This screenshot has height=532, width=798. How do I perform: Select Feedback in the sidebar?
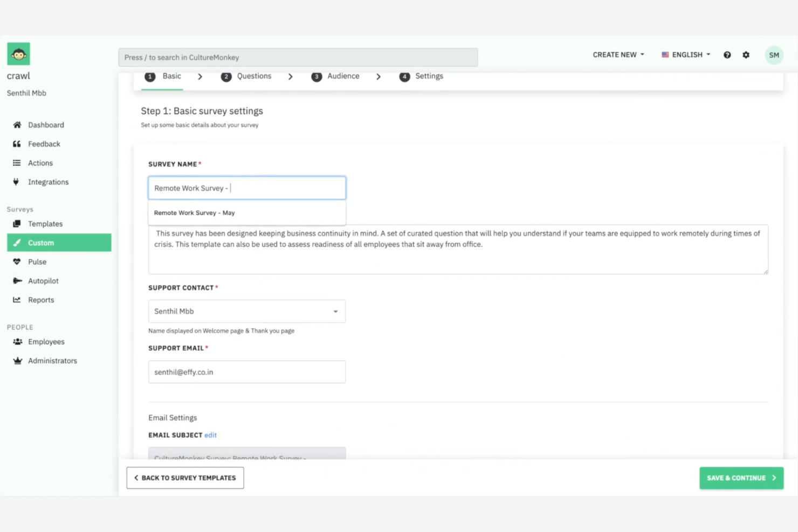[44, 144]
